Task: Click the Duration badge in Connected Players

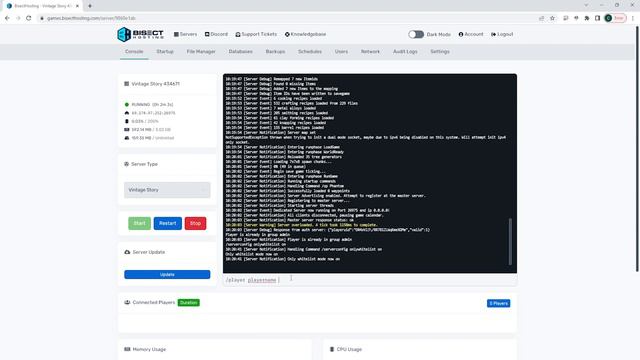Action: click(x=189, y=302)
